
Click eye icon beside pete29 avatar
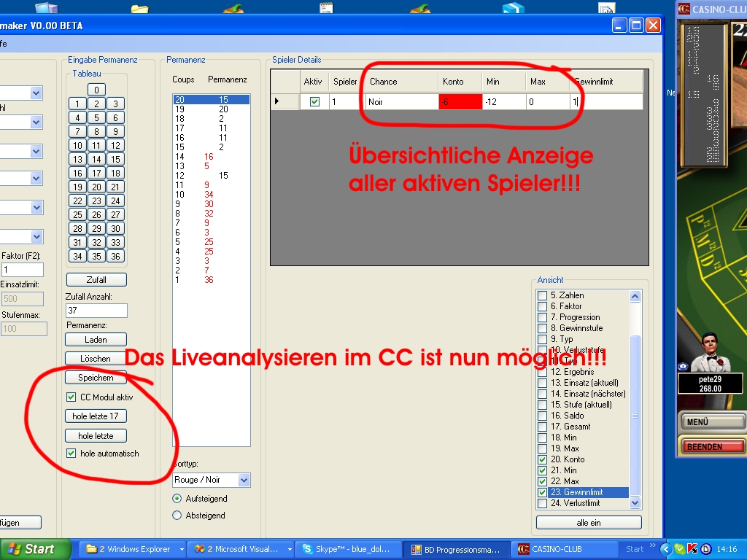coord(683,366)
